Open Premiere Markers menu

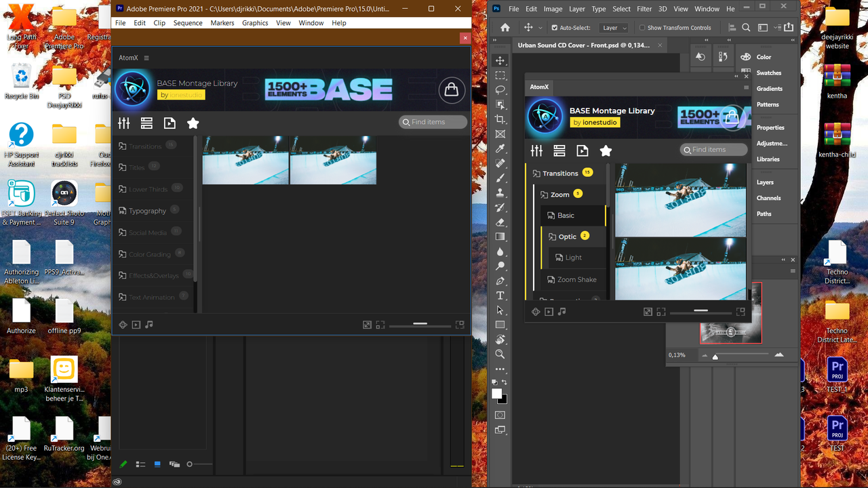222,22
